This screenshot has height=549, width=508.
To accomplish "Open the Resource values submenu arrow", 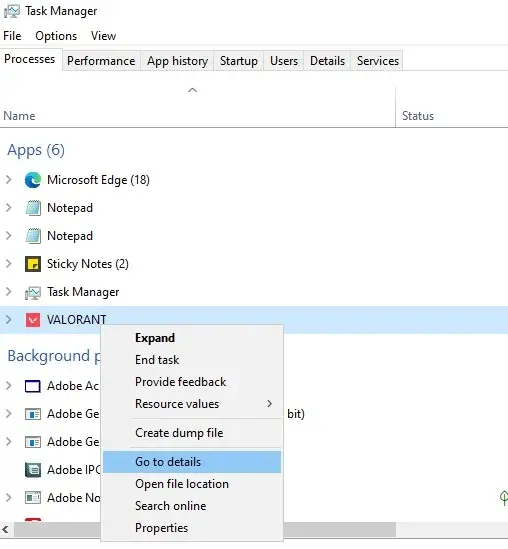I will tap(269, 404).
